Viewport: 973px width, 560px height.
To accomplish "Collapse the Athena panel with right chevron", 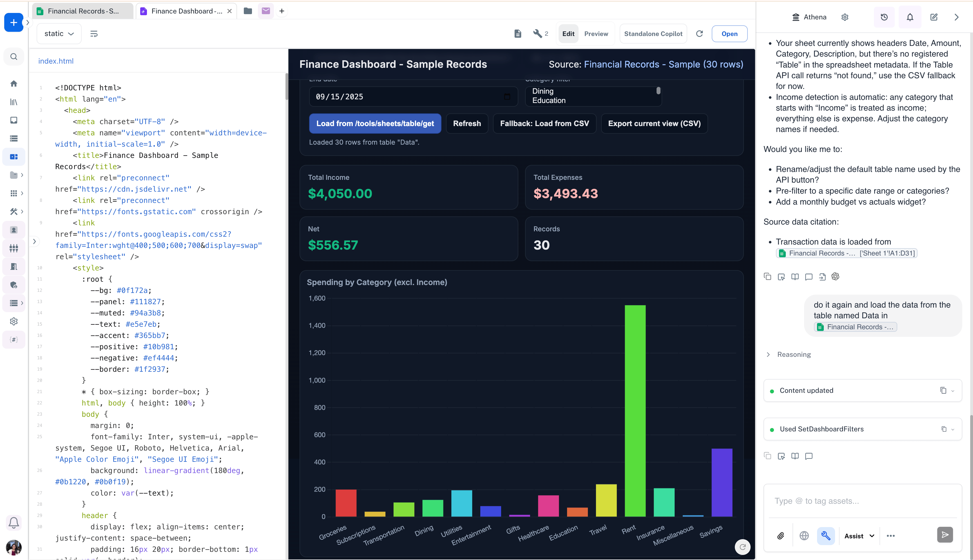I will point(957,17).
